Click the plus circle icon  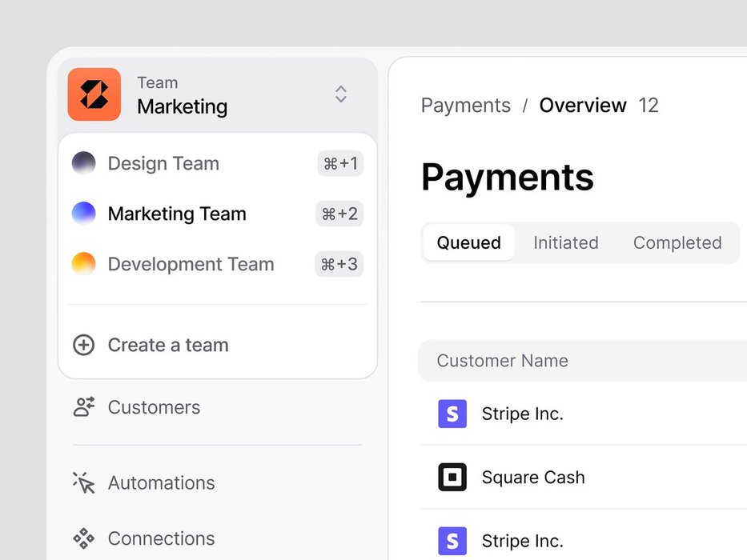click(x=83, y=345)
